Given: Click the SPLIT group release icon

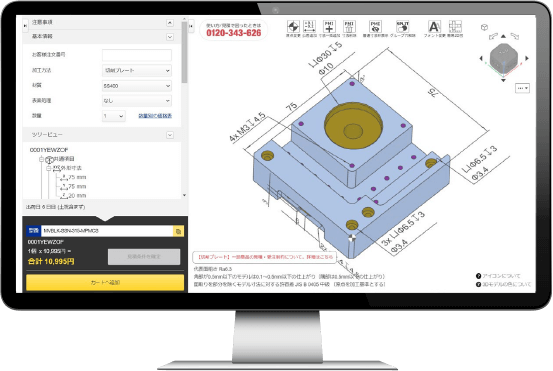Looking at the screenshot, I should (x=402, y=27).
